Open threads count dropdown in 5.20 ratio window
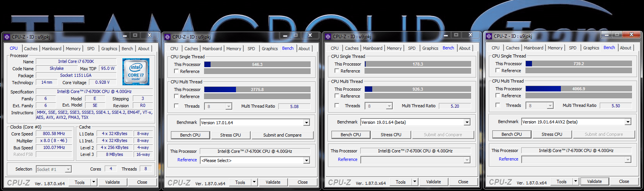Screen dimensions: 644x191 [389, 106]
